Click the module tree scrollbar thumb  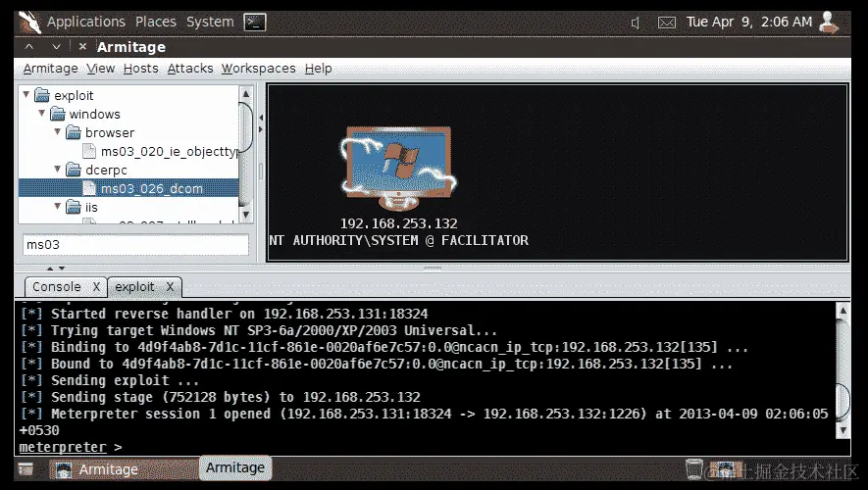(x=246, y=126)
